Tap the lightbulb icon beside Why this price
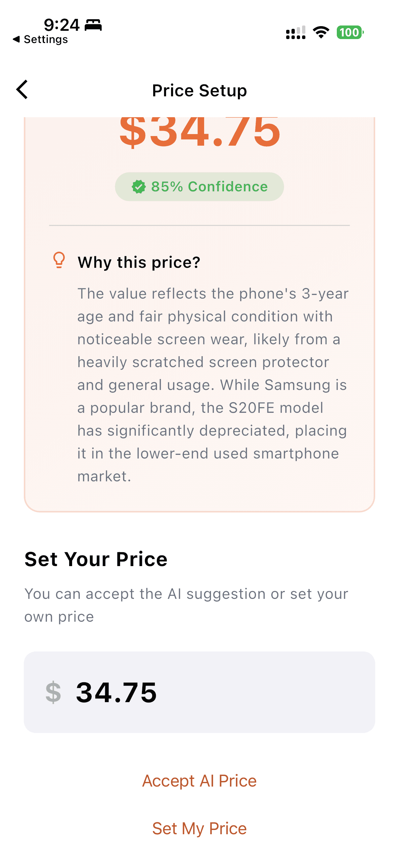Screen dimensions: 399x868 [x=59, y=260]
